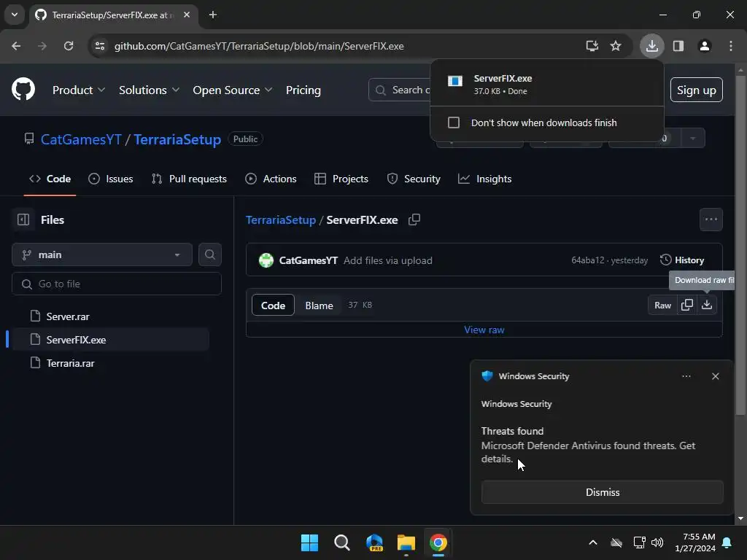The width and height of the screenshot is (747, 560).
Task: Open File Explorer from taskbar
Action: coord(406,542)
